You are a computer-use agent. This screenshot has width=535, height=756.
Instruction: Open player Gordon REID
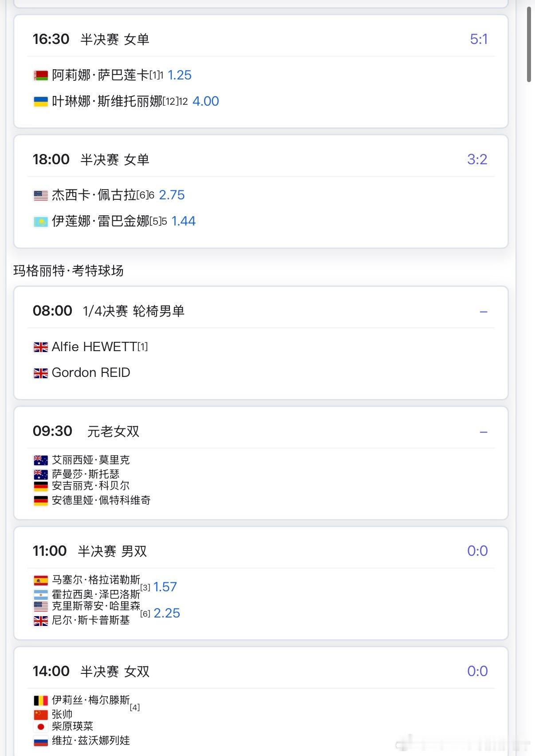[x=91, y=373]
